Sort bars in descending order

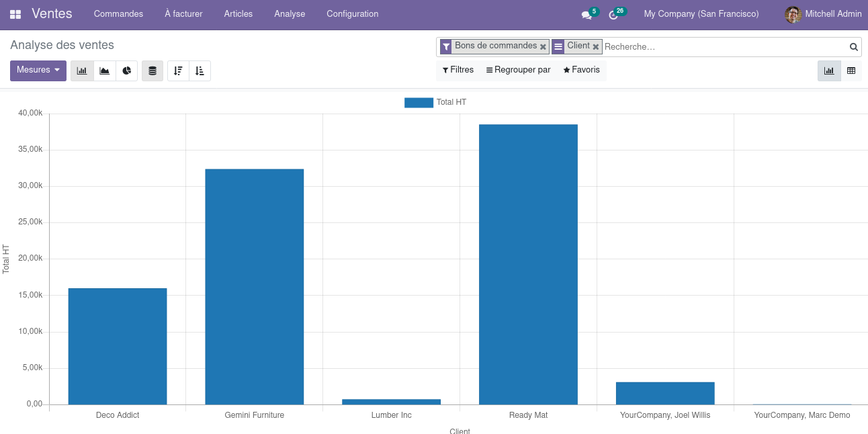(x=178, y=71)
